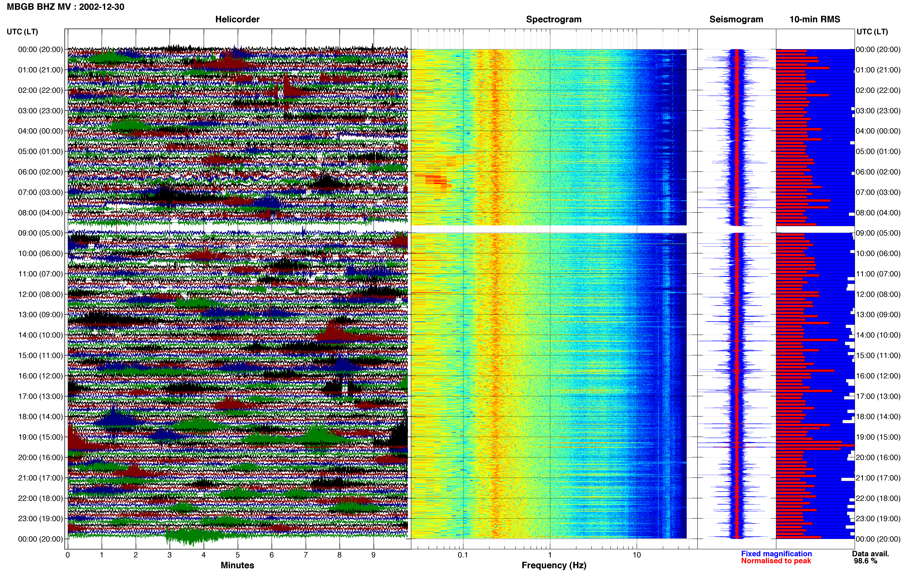Click '19:00 (15:00)' label on Helicorder axis
Viewport: 924px width, 578px height.
tap(41, 437)
